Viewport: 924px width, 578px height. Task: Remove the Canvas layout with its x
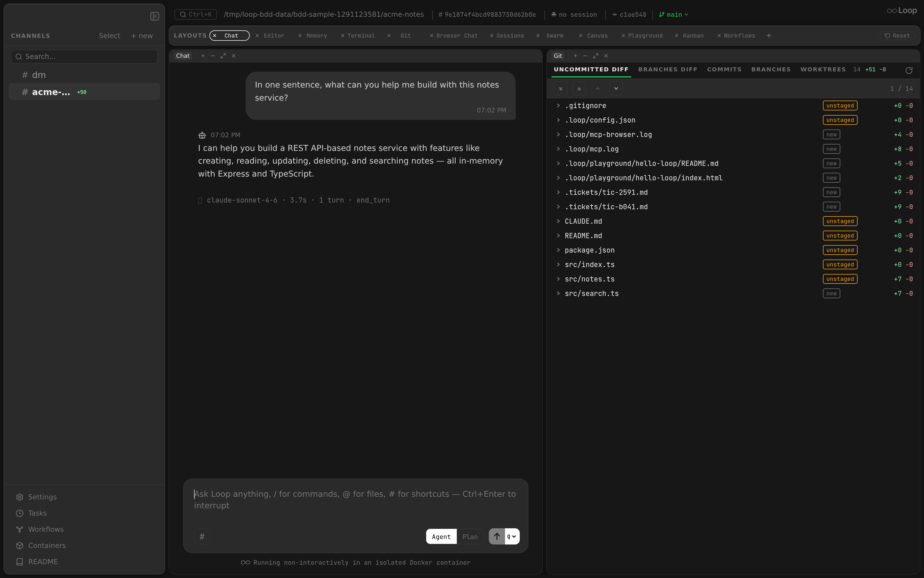580,36
